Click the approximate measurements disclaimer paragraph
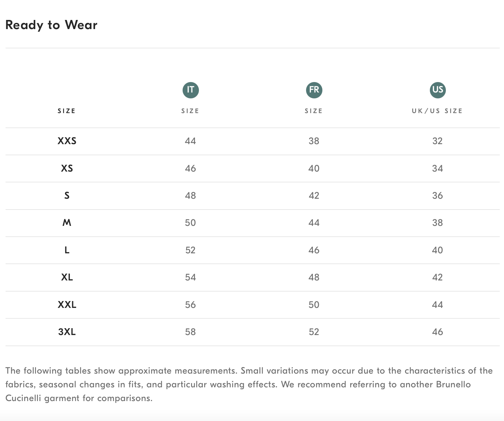The width and height of the screenshot is (504, 421). click(249, 384)
